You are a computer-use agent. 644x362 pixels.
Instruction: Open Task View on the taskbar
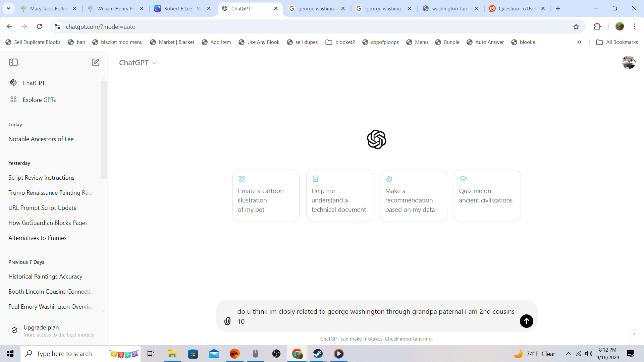(x=151, y=354)
